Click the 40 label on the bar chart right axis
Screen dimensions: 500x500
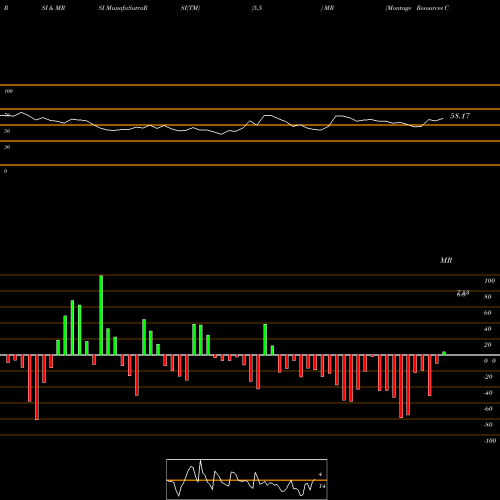[x=488, y=329]
